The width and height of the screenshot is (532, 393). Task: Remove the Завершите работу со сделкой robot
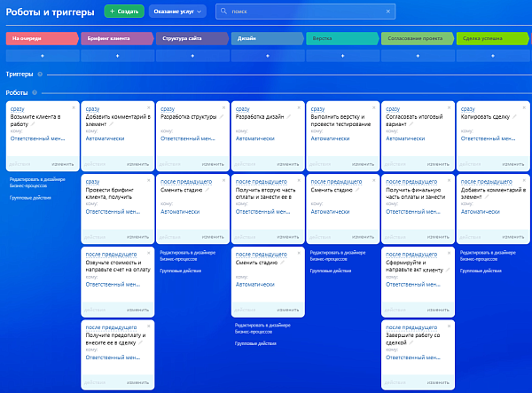(x=449, y=326)
